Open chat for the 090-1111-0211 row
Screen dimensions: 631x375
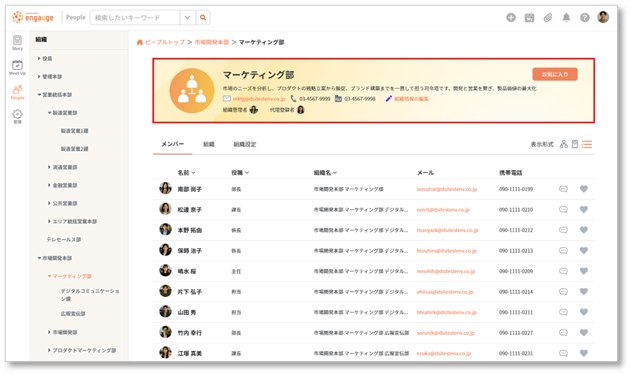(x=563, y=312)
